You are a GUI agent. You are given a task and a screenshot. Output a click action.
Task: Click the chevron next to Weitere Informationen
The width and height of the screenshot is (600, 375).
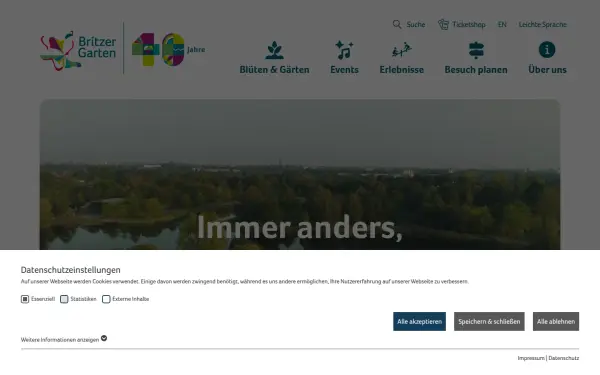104,338
